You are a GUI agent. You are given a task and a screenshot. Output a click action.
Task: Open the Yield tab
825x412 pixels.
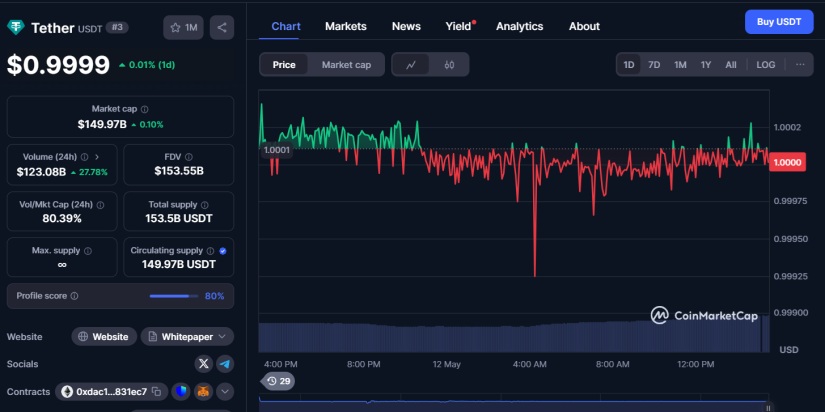(x=458, y=26)
